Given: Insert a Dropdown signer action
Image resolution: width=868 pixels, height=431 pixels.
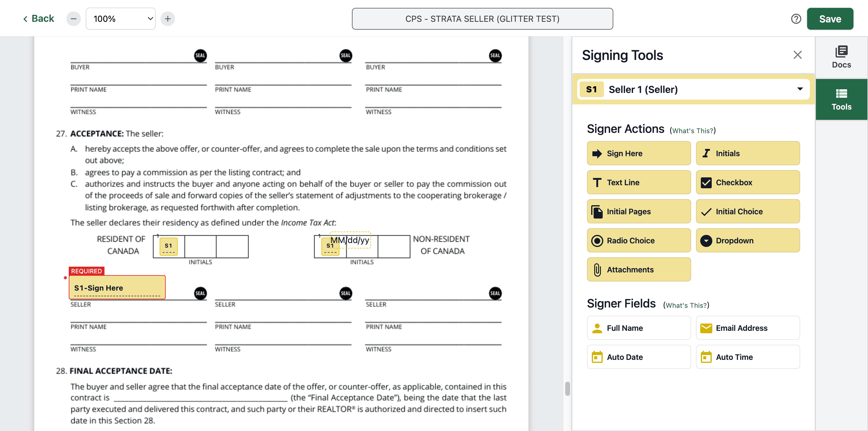Looking at the screenshot, I should click(x=748, y=240).
